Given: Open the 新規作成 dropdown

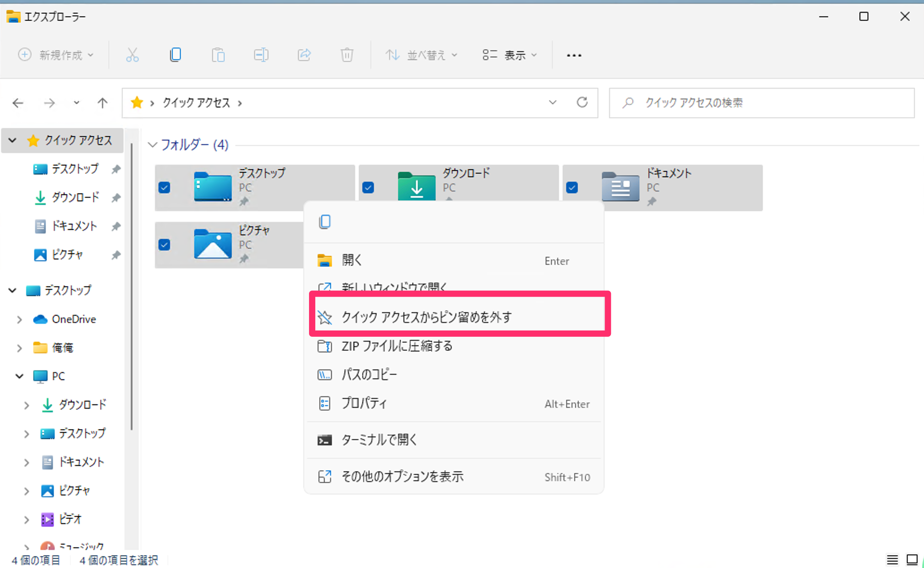Looking at the screenshot, I should [56, 55].
